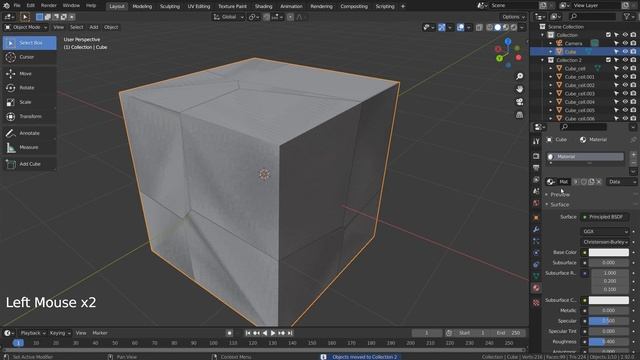The height and width of the screenshot is (360, 640).
Task: Switch to the Sculpting workspace tab
Action: point(170,6)
